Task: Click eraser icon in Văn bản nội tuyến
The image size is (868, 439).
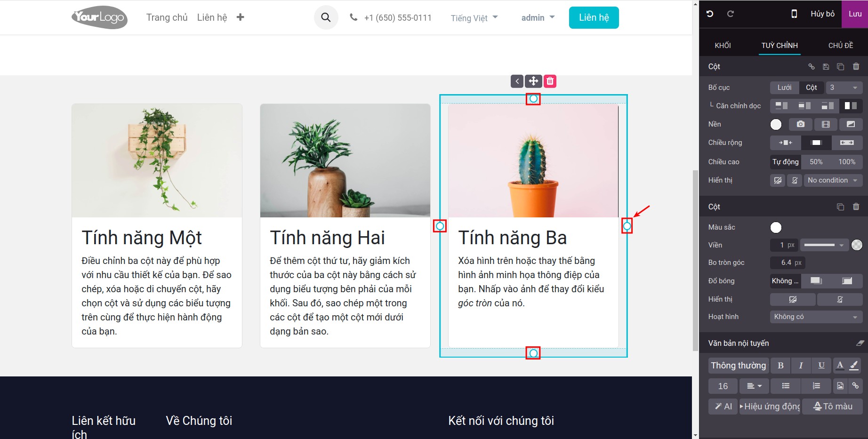Action: [x=860, y=343]
